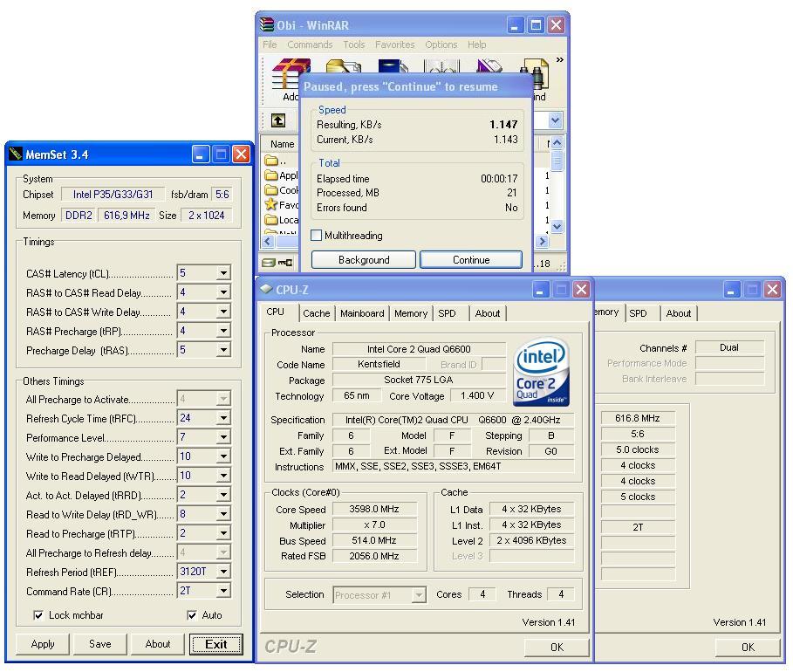Image resolution: width=793 pixels, height=672 pixels.
Task: Click WinRAR's Extract To folder toolbar icon
Action: click(344, 67)
